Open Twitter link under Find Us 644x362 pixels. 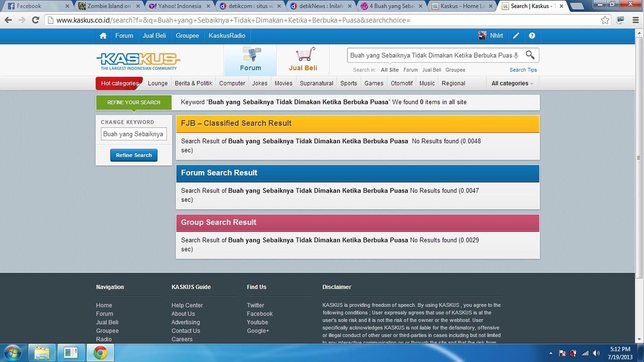pos(256,305)
